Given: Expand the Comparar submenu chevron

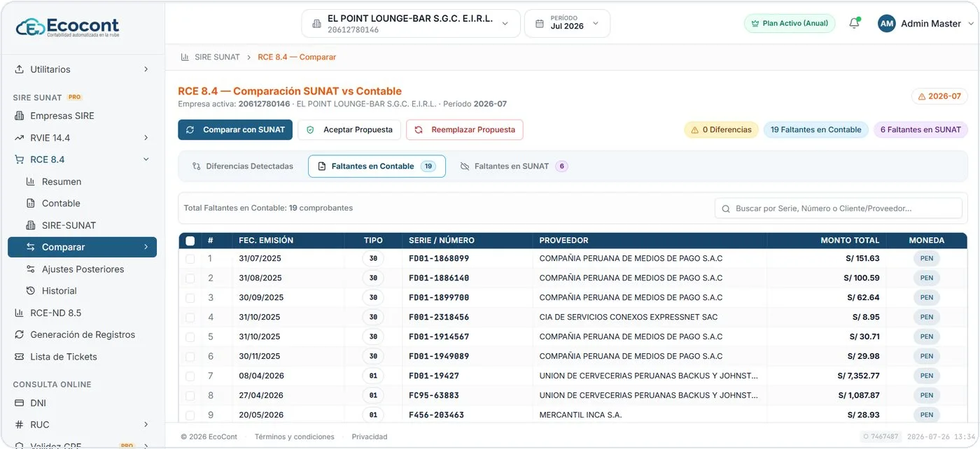Looking at the screenshot, I should coord(146,247).
